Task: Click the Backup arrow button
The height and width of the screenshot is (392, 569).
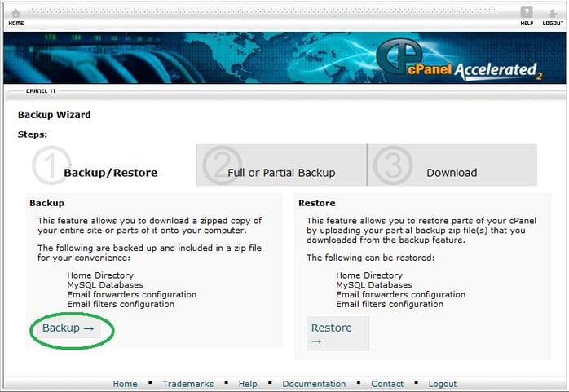Action: coord(68,328)
